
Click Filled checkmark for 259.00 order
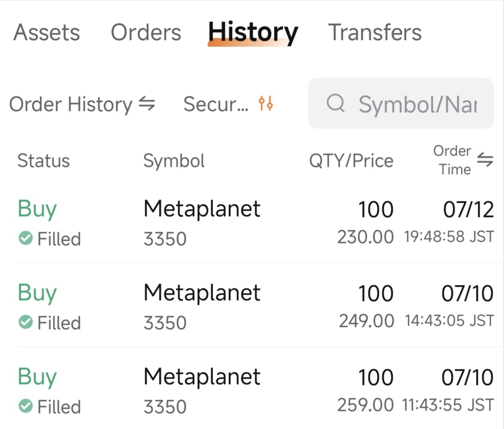click(26, 406)
